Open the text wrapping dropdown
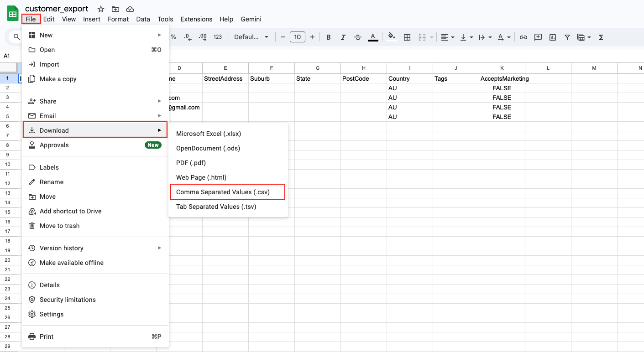This screenshot has width=644, height=352. (x=485, y=37)
